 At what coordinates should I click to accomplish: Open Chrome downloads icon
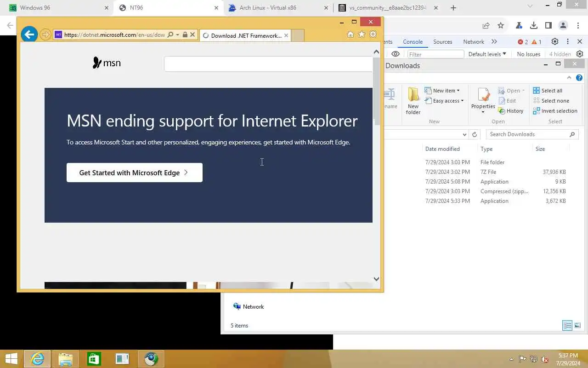pos(533,26)
